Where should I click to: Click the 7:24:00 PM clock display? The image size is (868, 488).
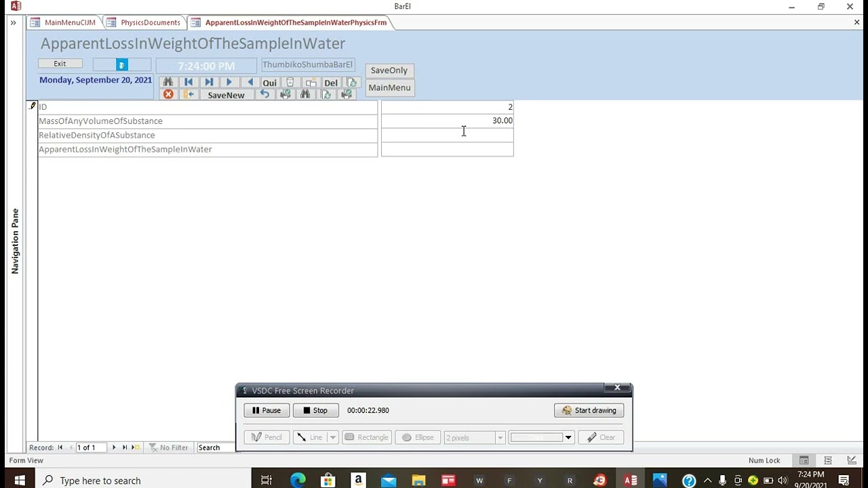(x=206, y=66)
